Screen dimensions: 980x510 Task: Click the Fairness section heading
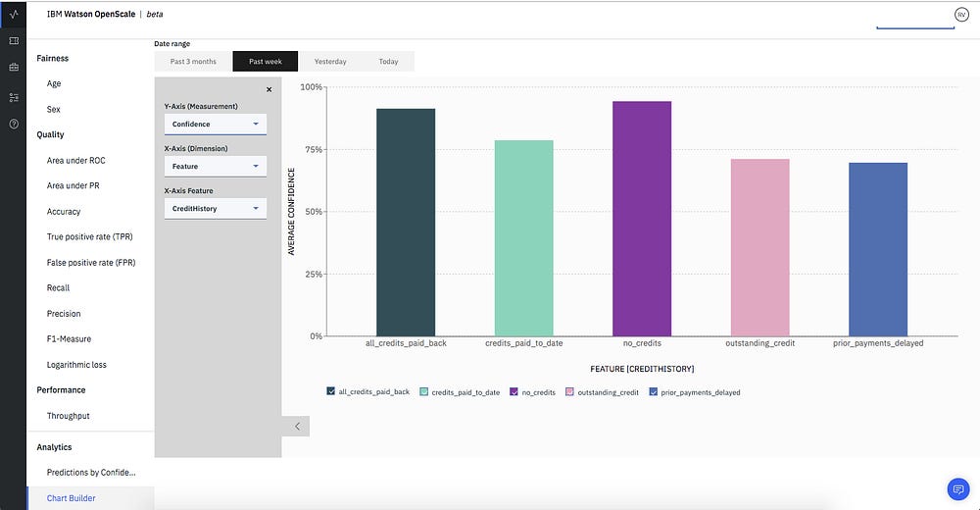[x=53, y=58]
